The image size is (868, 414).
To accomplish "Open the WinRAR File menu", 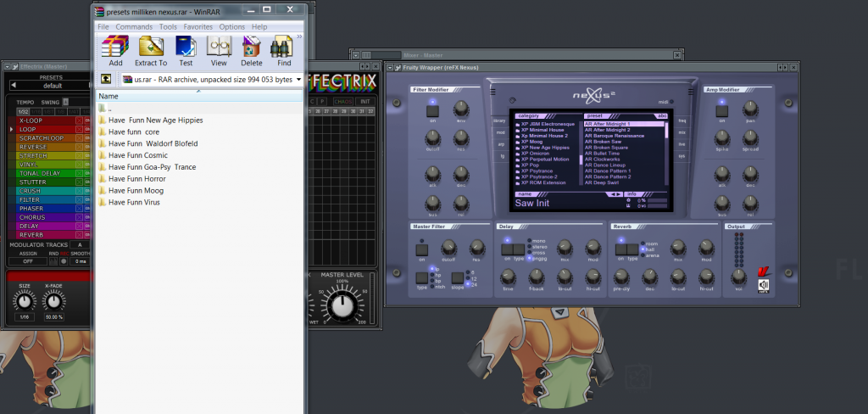I will point(103,26).
